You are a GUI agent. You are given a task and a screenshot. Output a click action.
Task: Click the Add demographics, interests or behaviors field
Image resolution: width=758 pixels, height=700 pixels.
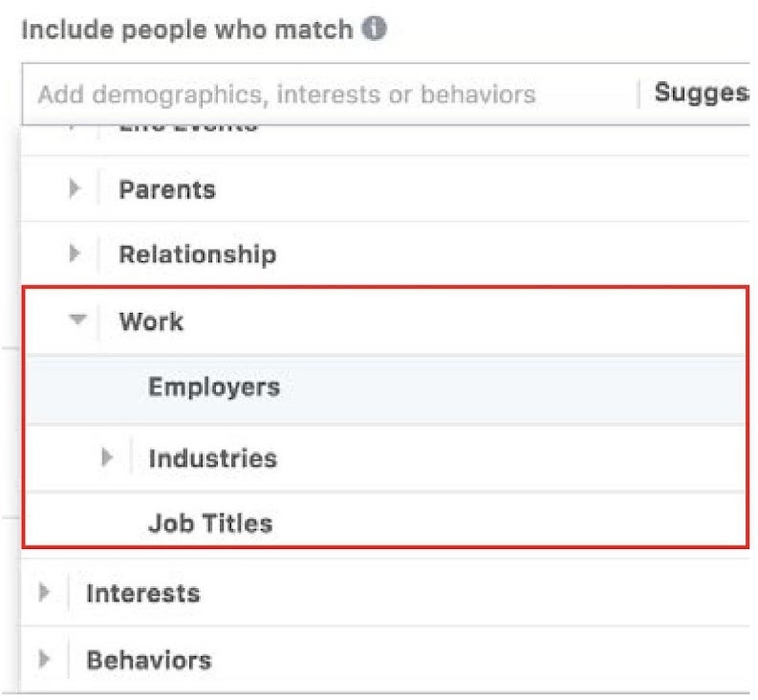coord(287,94)
